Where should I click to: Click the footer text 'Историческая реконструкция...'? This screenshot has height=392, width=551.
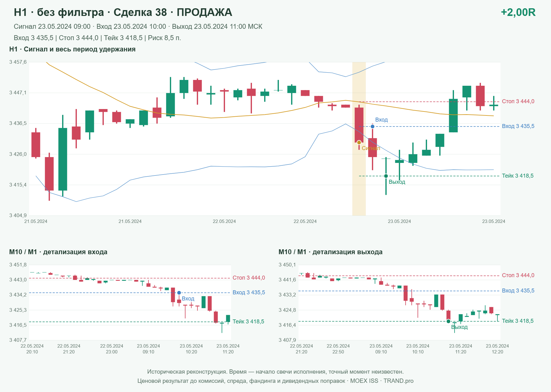tap(275, 372)
